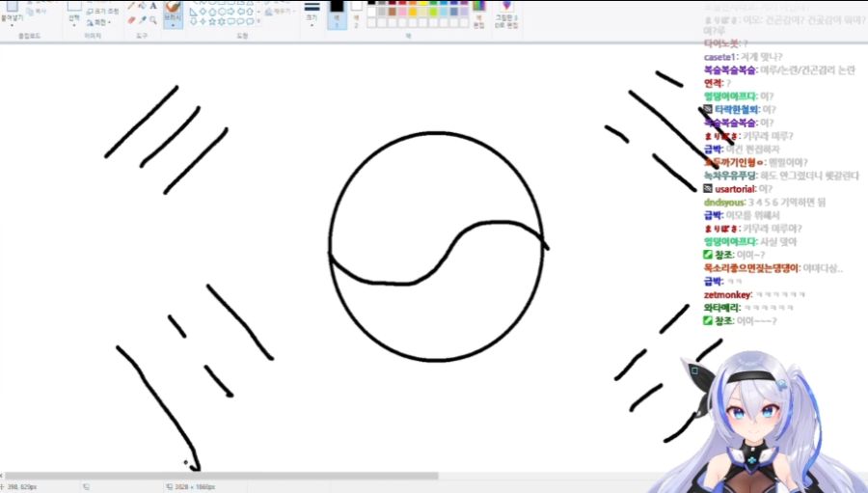Choose the up arrow shape
Viewport: 868px width, 493px height.
tap(250, 13)
